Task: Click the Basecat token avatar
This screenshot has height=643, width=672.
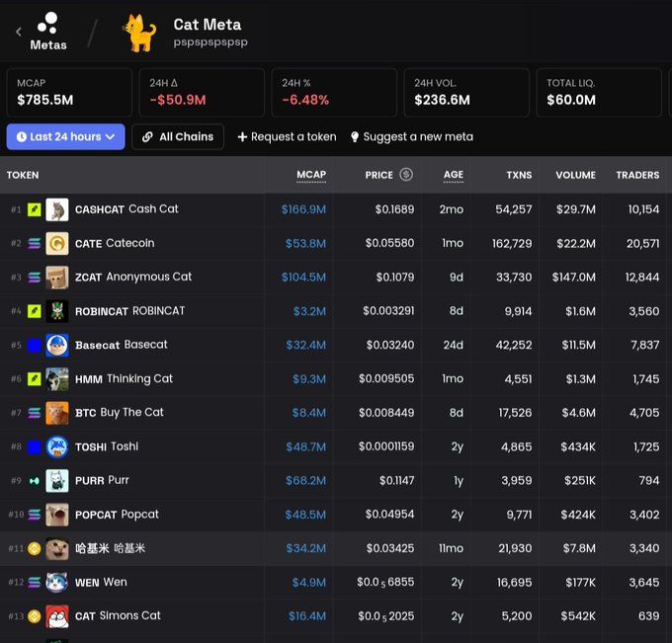Action: 57,345
